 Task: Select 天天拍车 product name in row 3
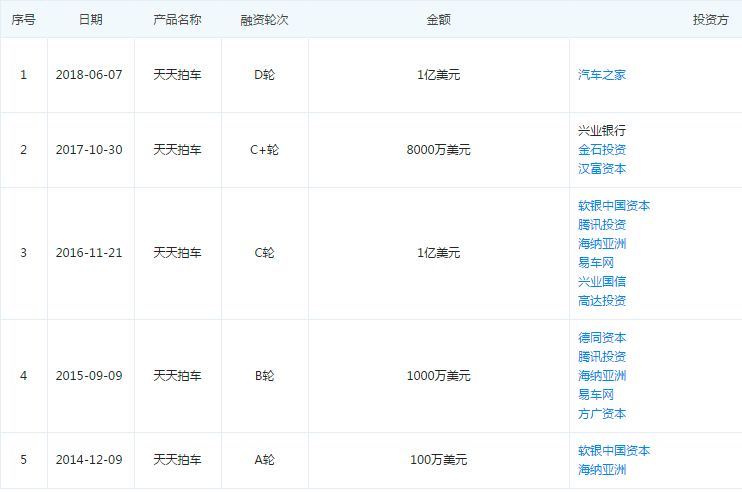[177, 253]
